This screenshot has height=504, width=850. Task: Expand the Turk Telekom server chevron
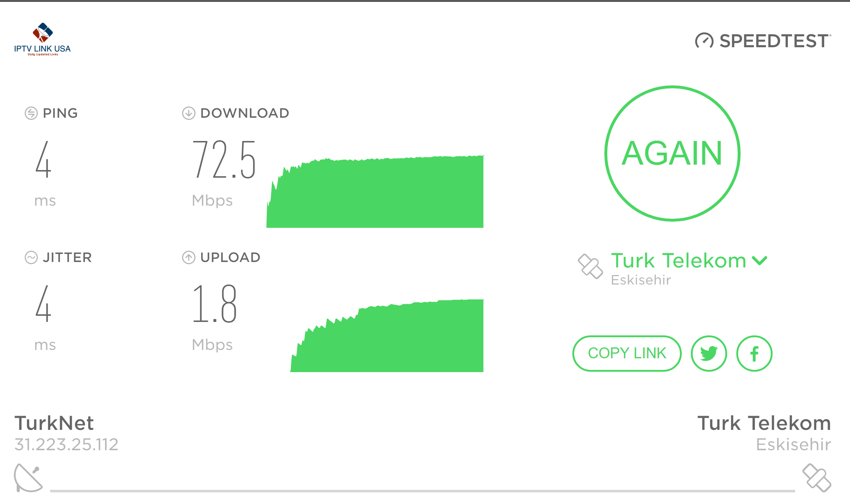tap(760, 261)
